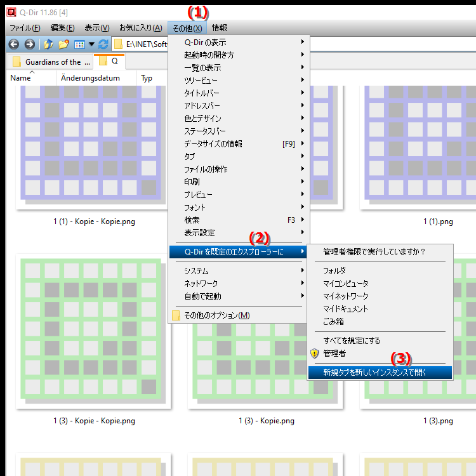Click the Q-Dir application logo icon

click(x=11, y=12)
